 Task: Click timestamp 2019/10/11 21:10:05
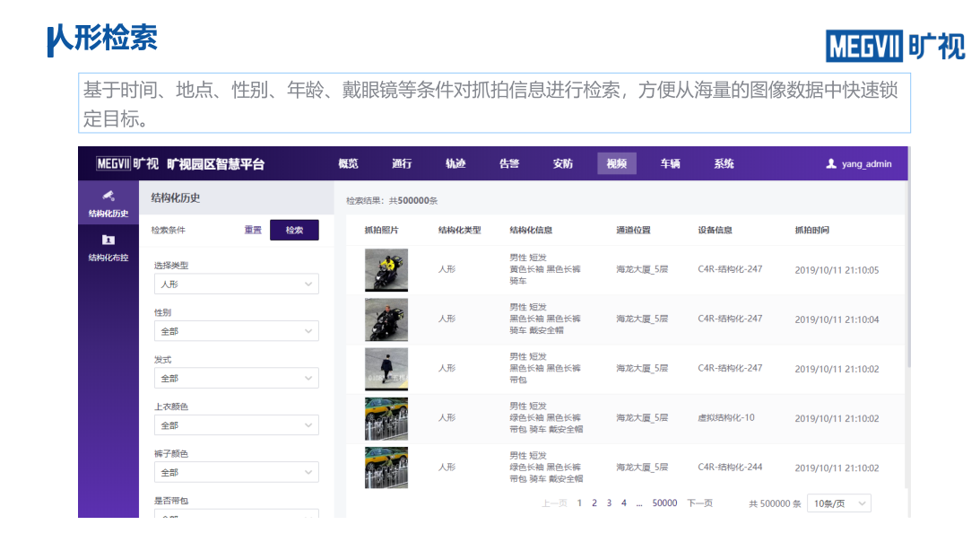coord(837,270)
